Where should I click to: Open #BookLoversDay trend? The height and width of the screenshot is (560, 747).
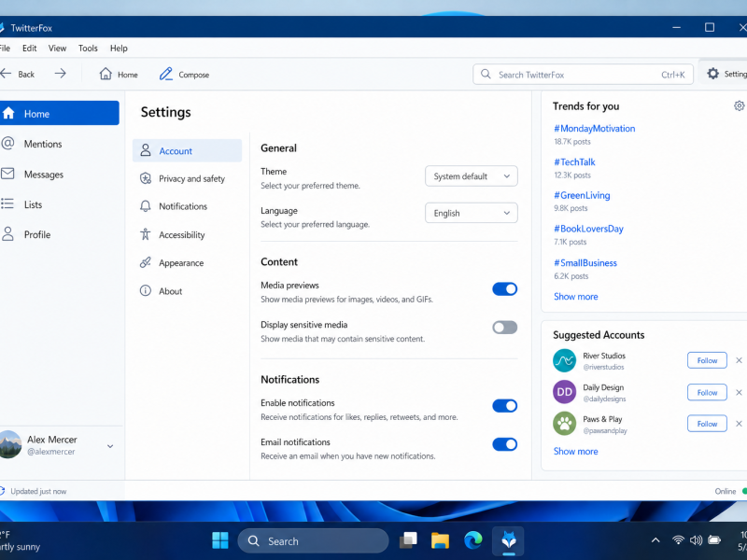(588, 229)
